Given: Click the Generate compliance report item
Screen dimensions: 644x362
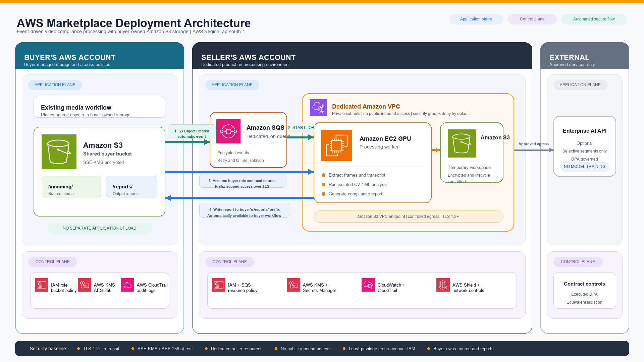Looking at the screenshot, I should pyautogui.click(x=355, y=194).
